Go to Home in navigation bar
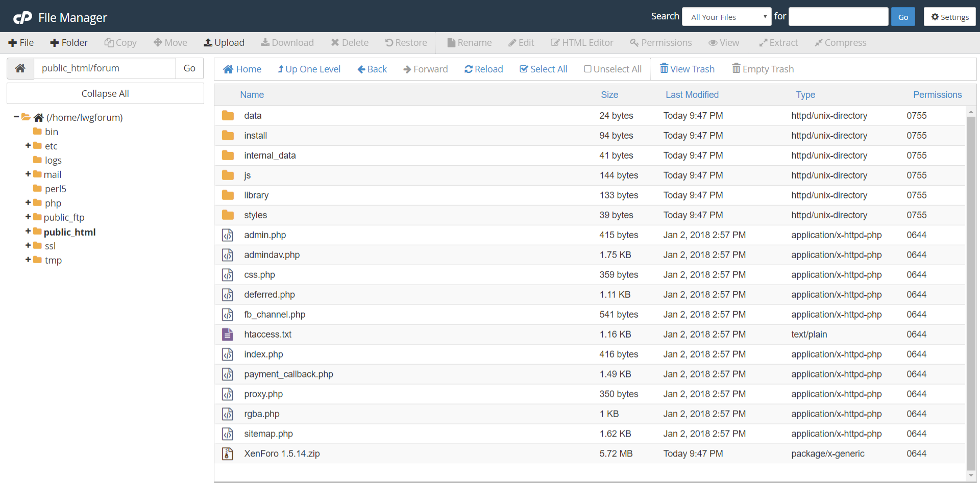 242,69
